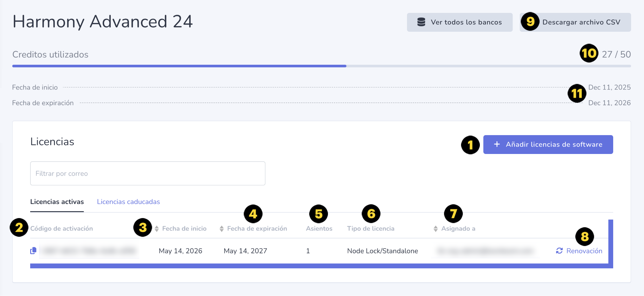This screenshot has width=644, height=296.
Task: Sort licenses by the Fecha de inicio column
Action: click(181, 229)
